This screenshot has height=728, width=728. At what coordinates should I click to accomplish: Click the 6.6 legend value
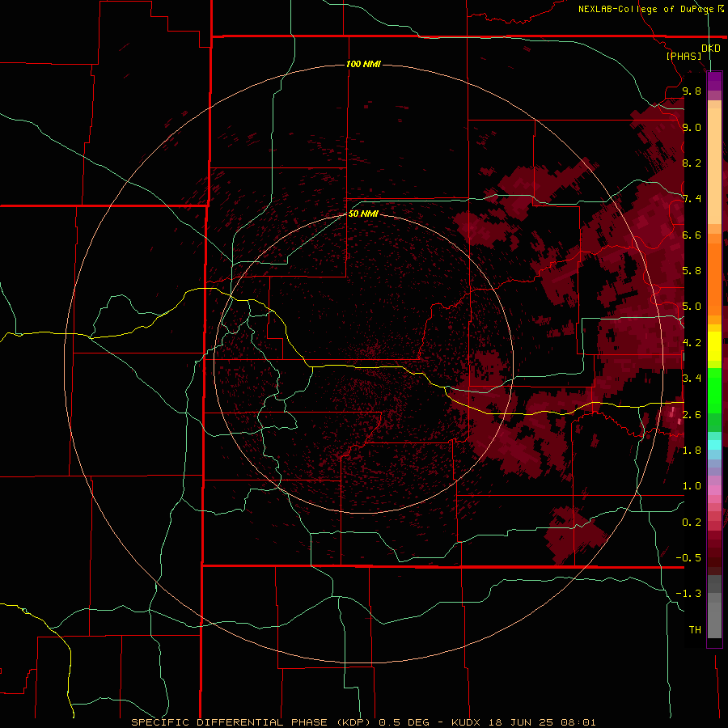[x=692, y=235]
